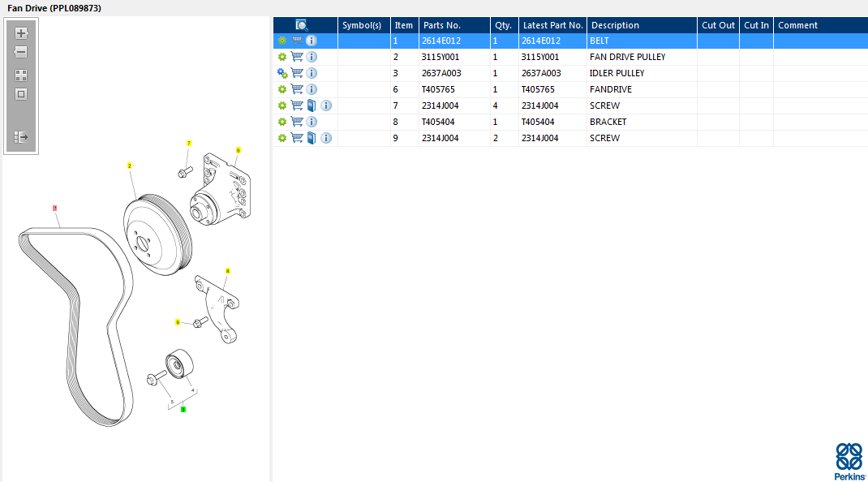Click the Perkins logo
868x482 pixels.
click(849, 461)
